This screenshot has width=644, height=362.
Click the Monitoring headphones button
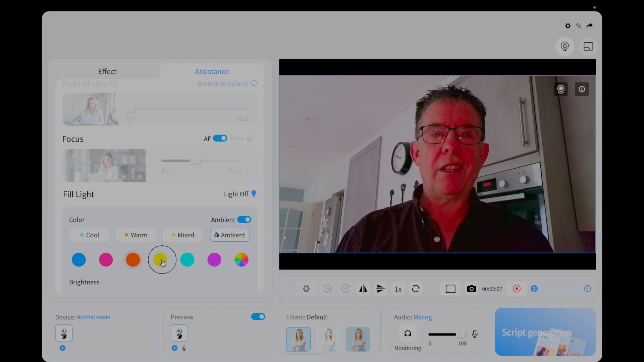click(408, 334)
